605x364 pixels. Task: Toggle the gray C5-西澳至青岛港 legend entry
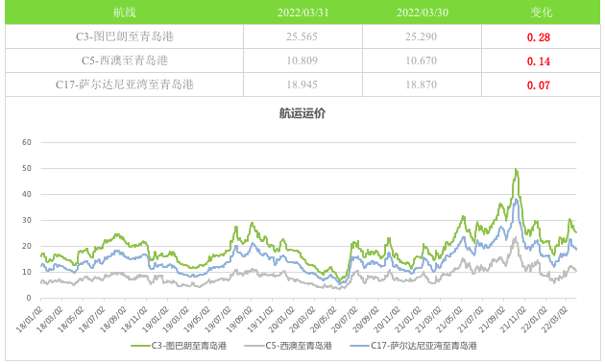pos(288,346)
